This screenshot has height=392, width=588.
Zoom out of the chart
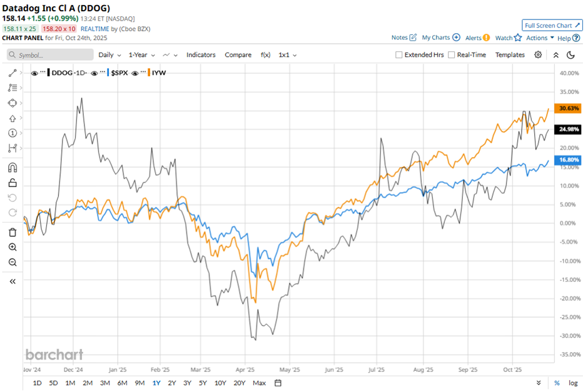(13, 263)
